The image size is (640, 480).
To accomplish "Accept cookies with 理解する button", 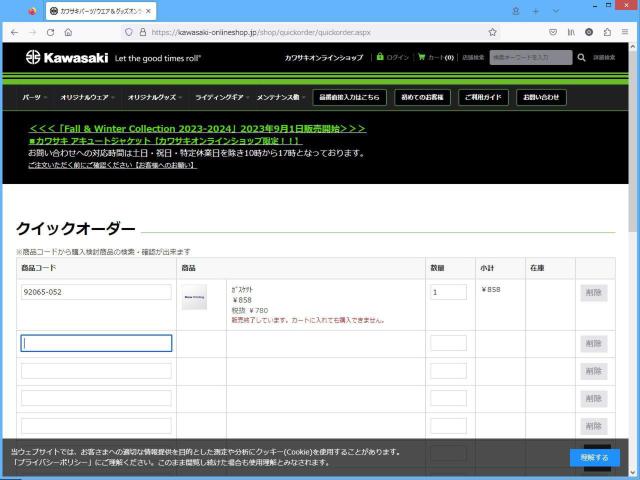I will 594,457.
